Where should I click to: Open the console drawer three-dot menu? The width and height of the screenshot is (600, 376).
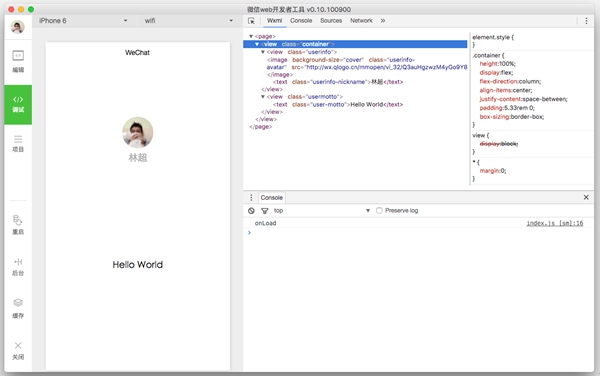(251, 197)
